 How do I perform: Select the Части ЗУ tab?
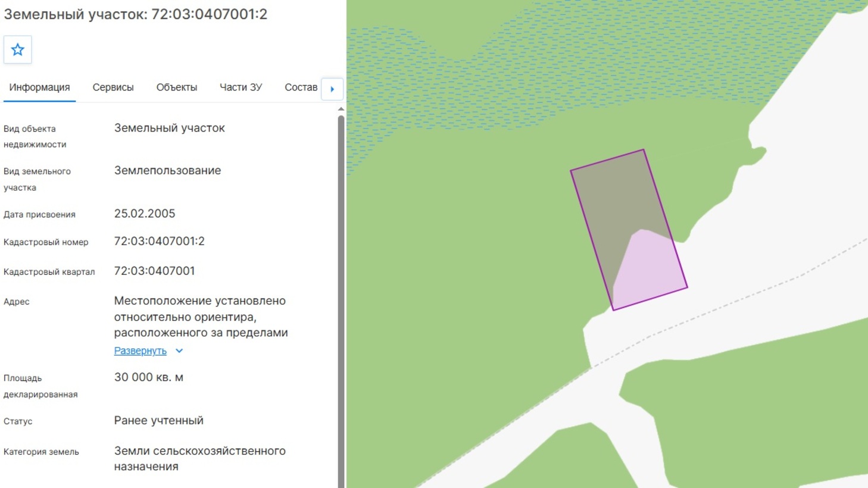tap(241, 87)
